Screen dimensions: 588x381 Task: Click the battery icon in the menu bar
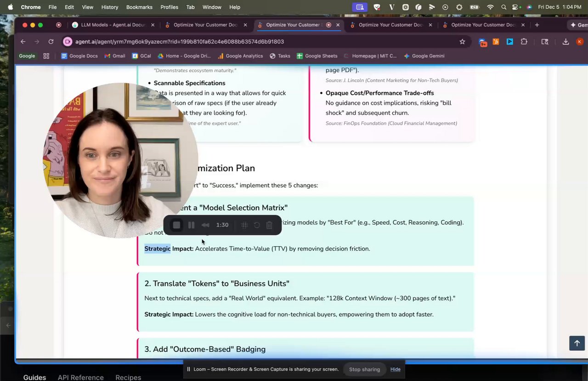coord(475,7)
